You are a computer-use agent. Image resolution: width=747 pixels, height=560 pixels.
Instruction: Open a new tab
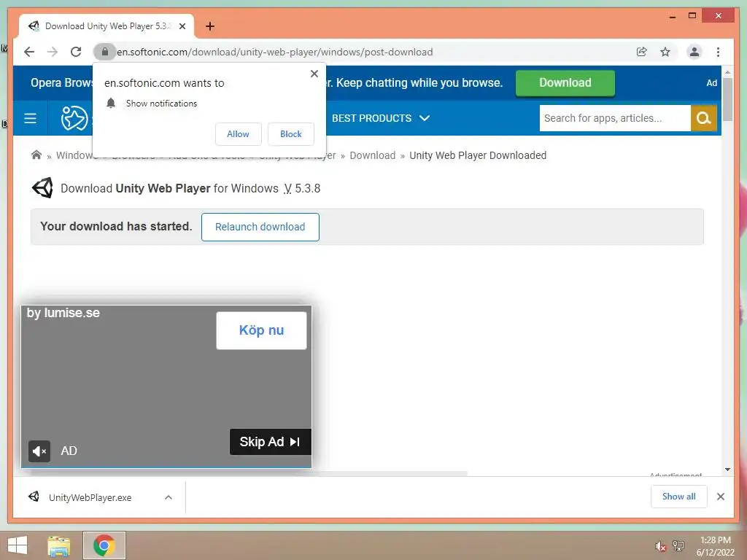click(210, 26)
